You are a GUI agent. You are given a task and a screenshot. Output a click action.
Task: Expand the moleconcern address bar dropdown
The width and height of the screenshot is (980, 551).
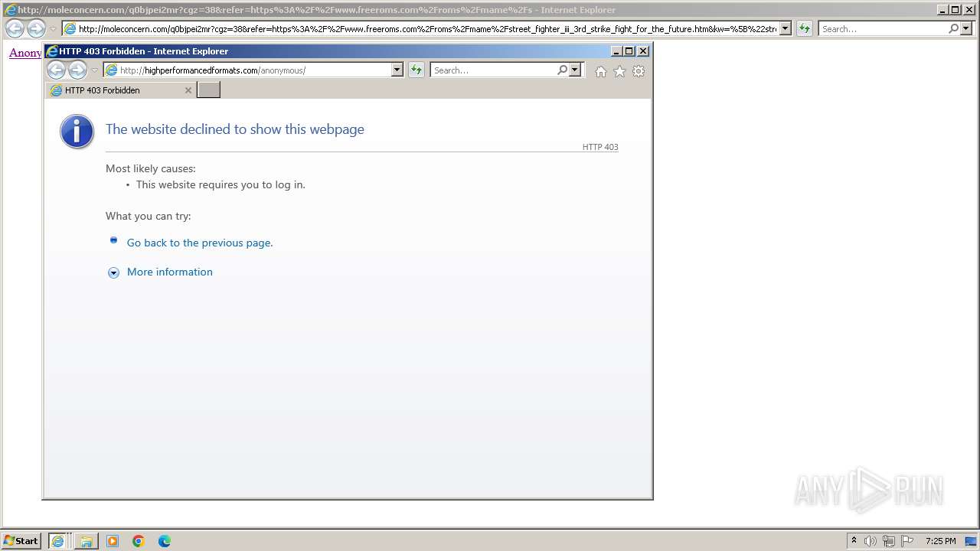click(786, 29)
